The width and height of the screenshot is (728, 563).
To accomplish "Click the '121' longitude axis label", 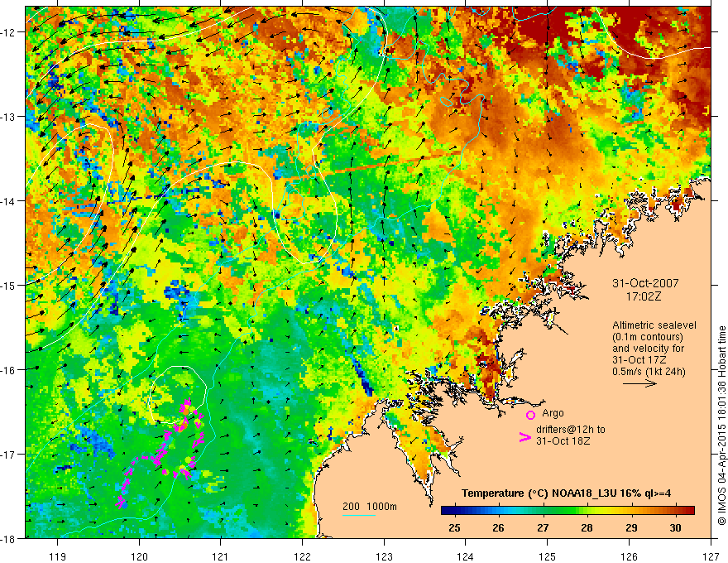I will 221,556.
